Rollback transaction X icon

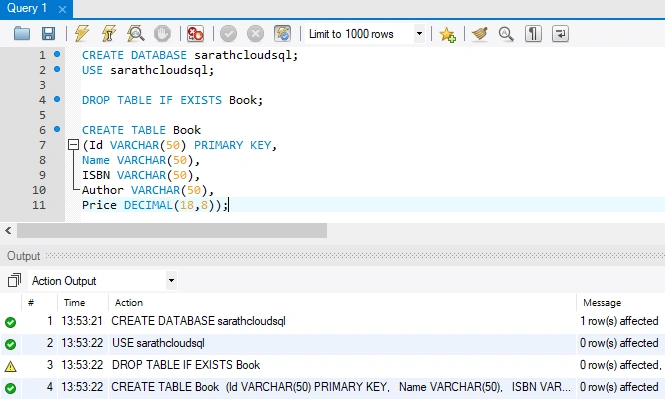255,34
